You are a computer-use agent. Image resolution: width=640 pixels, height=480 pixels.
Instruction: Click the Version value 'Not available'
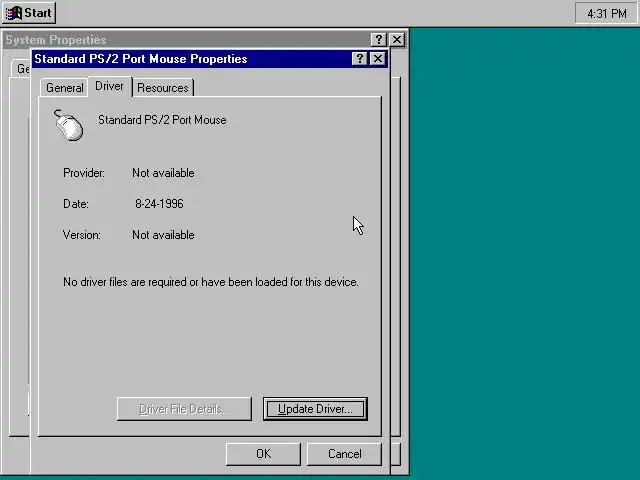tap(163, 235)
